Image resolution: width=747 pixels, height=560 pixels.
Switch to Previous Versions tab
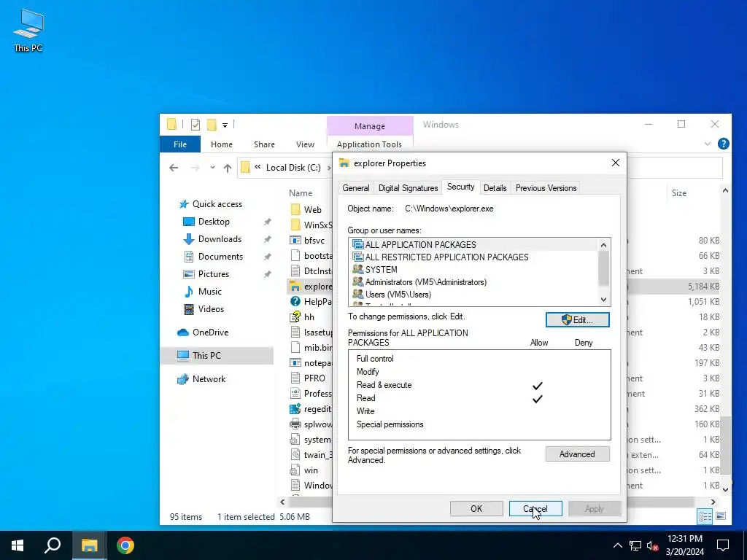546,188
